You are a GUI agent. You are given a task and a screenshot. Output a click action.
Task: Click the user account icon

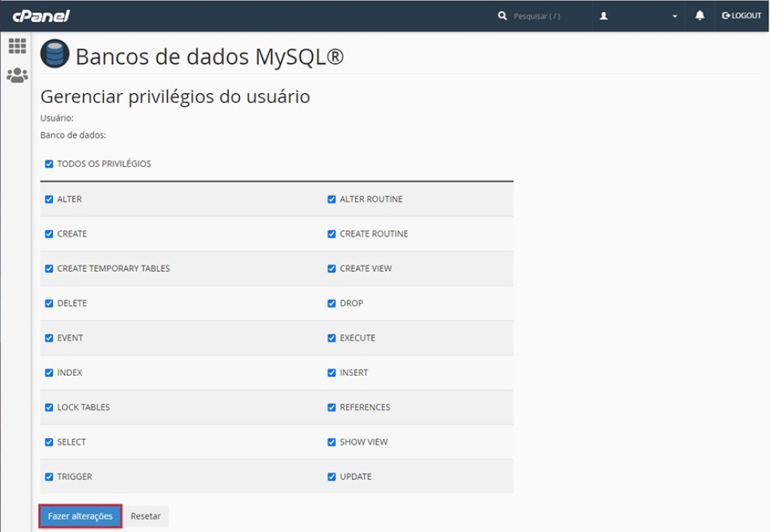604,16
